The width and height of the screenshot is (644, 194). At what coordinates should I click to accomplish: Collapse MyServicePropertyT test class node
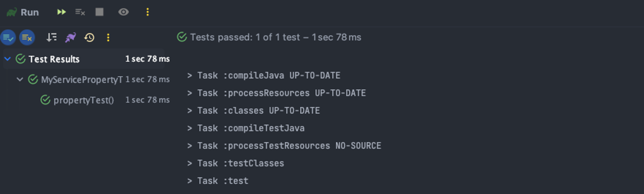click(20, 79)
